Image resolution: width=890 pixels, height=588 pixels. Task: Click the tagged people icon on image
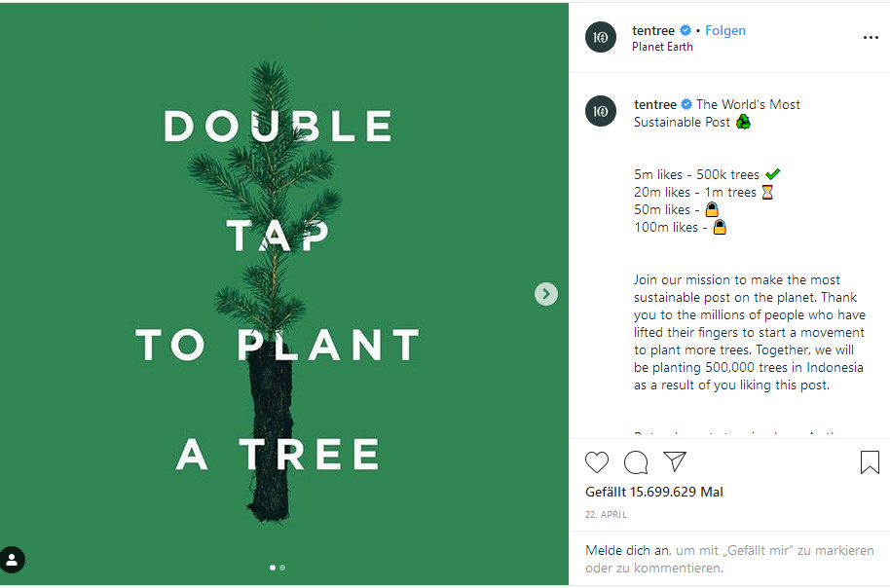tap(13, 560)
